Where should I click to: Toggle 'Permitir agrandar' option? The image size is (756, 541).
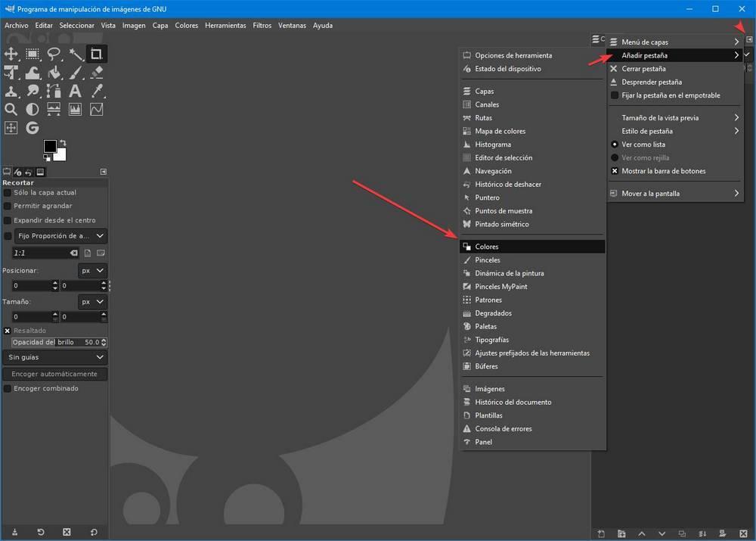tap(8, 206)
